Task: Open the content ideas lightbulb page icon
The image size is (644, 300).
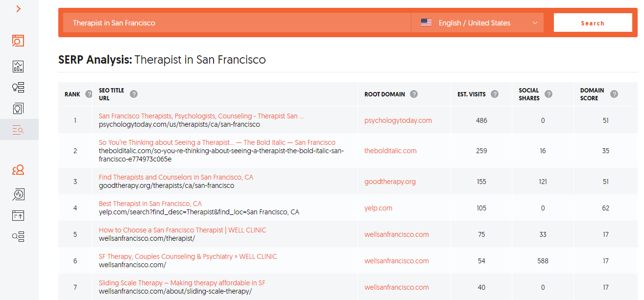Action: 18,108
